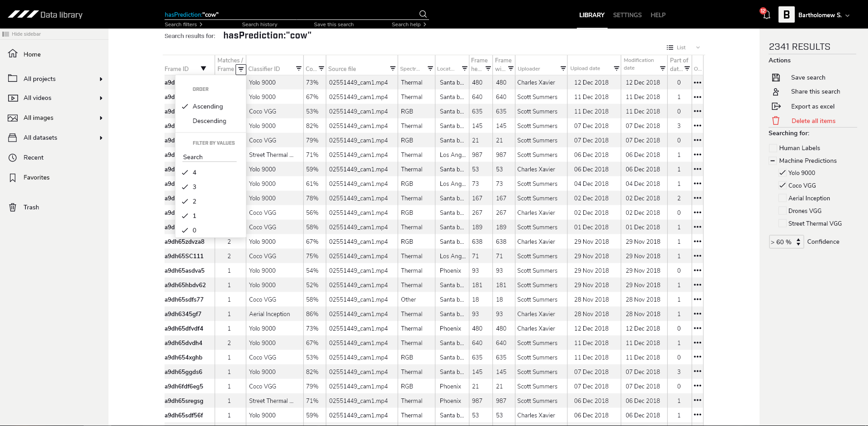This screenshot has height=426, width=868.
Task: Open filter for Classifier ID column
Action: tap(299, 69)
